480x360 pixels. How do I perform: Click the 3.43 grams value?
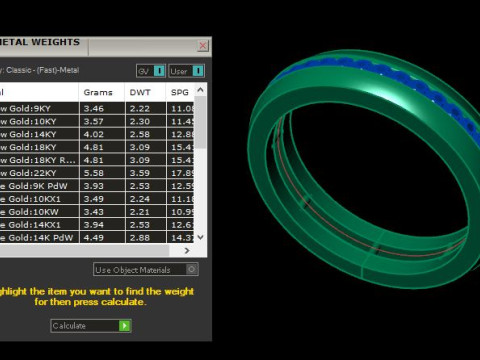coord(94,212)
